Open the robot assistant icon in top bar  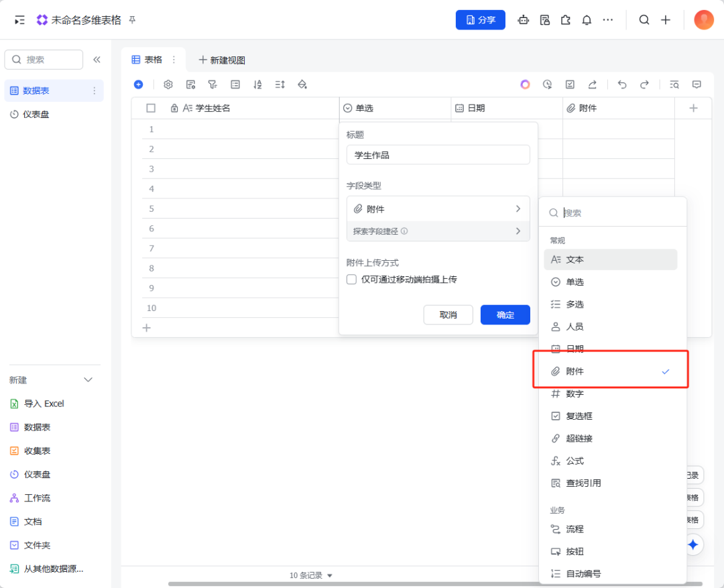524,20
